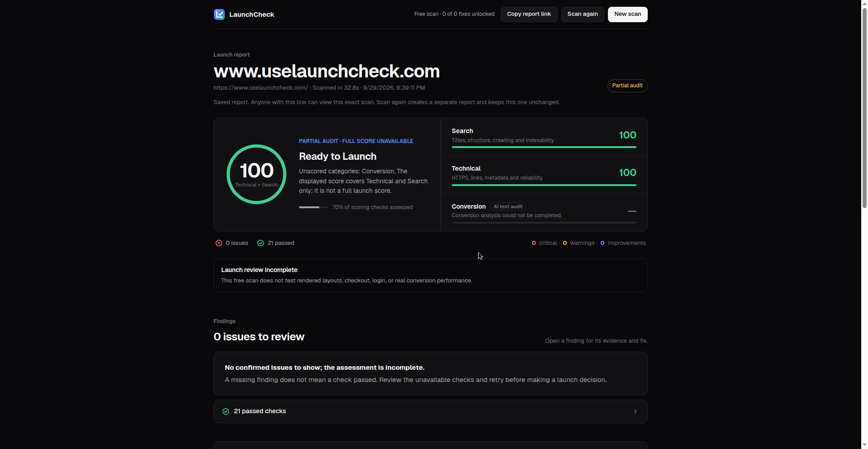
Task: Click the green passed checkmark icon
Action: pyautogui.click(x=261, y=243)
